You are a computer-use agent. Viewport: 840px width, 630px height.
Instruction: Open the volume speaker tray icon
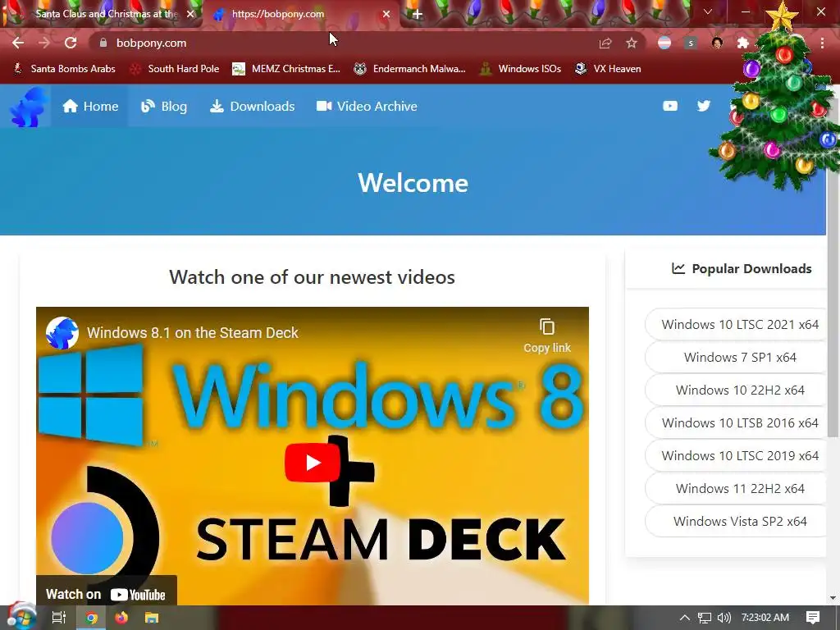click(724, 618)
